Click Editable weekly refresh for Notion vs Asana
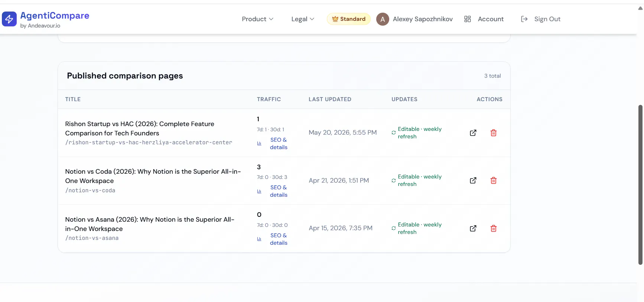This screenshot has width=644, height=302. (420, 228)
